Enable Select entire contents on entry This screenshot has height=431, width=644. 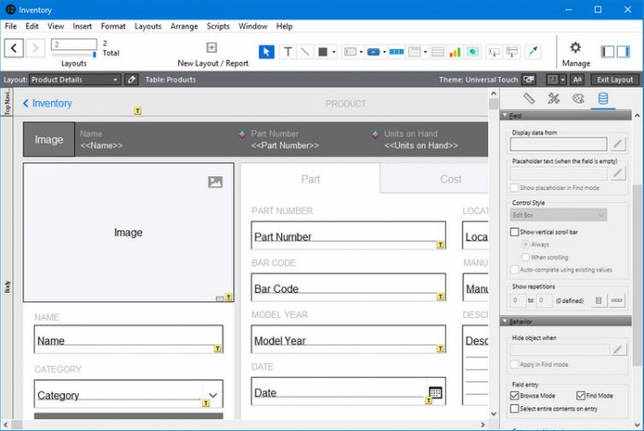pyautogui.click(x=514, y=409)
